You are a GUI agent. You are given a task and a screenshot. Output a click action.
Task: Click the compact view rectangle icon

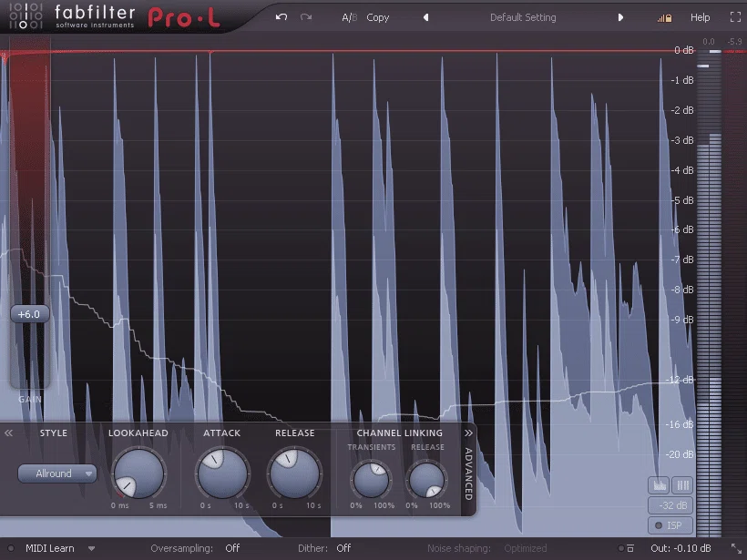point(630,548)
